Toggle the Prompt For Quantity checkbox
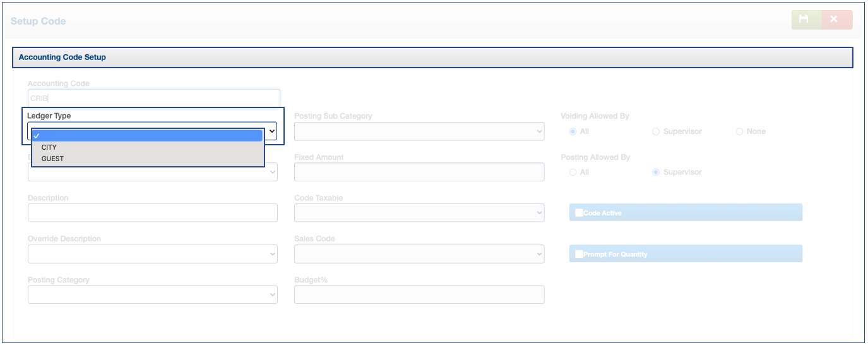 (579, 254)
